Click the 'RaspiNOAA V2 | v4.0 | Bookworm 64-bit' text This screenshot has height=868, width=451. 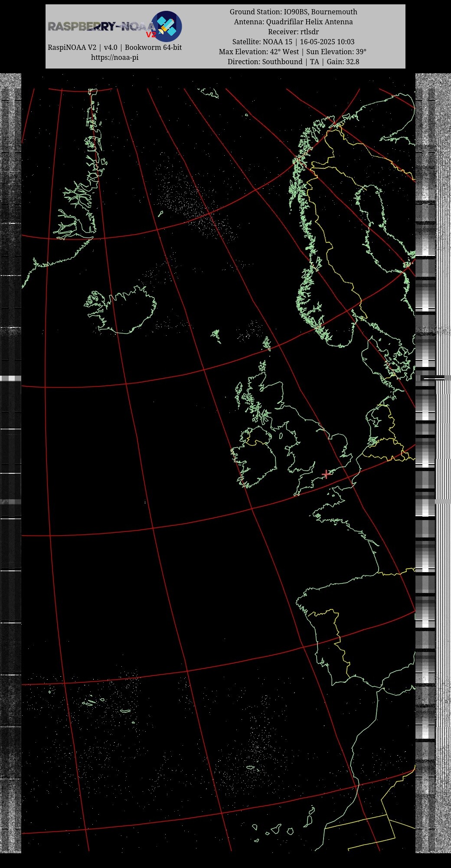pos(114,47)
